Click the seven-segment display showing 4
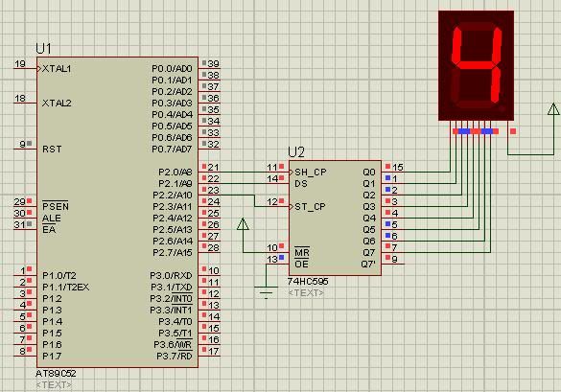This screenshot has height=392, width=561. [x=477, y=66]
